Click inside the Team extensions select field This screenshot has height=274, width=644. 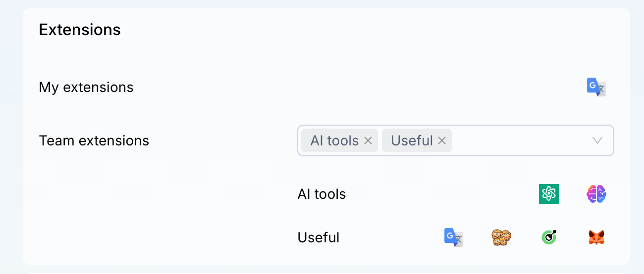[x=456, y=140]
